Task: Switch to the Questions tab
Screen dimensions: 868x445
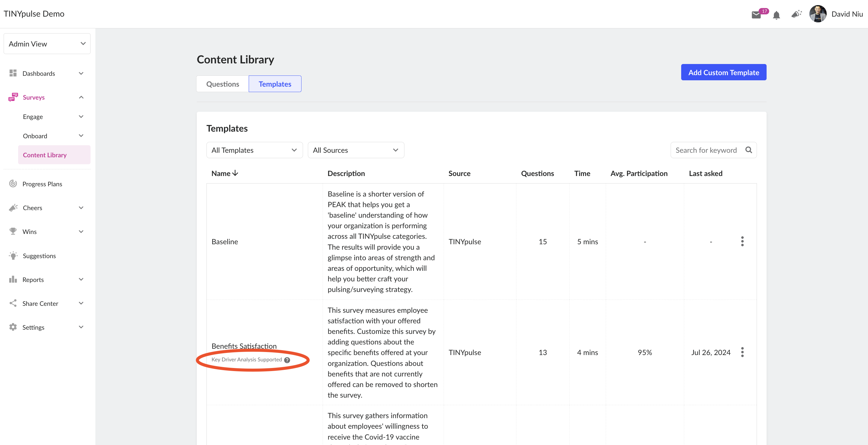Action: click(x=223, y=84)
